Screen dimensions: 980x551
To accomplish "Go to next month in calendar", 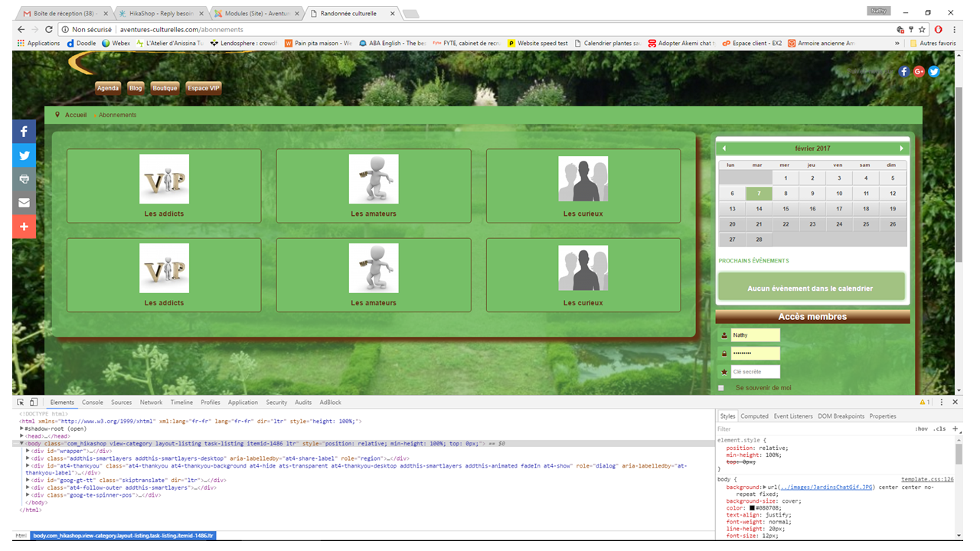I will tap(902, 148).
